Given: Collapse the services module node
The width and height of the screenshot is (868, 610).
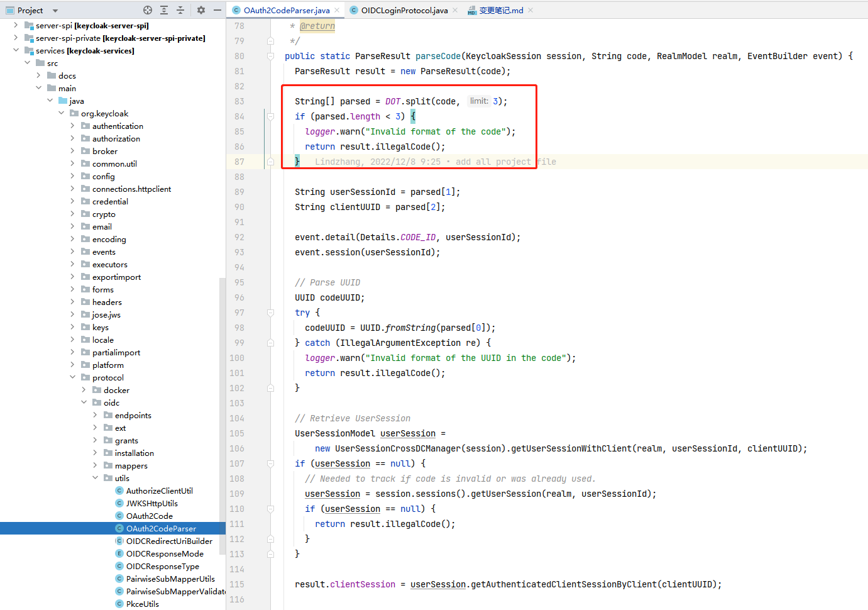Looking at the screenshot, I should [16, 50].
